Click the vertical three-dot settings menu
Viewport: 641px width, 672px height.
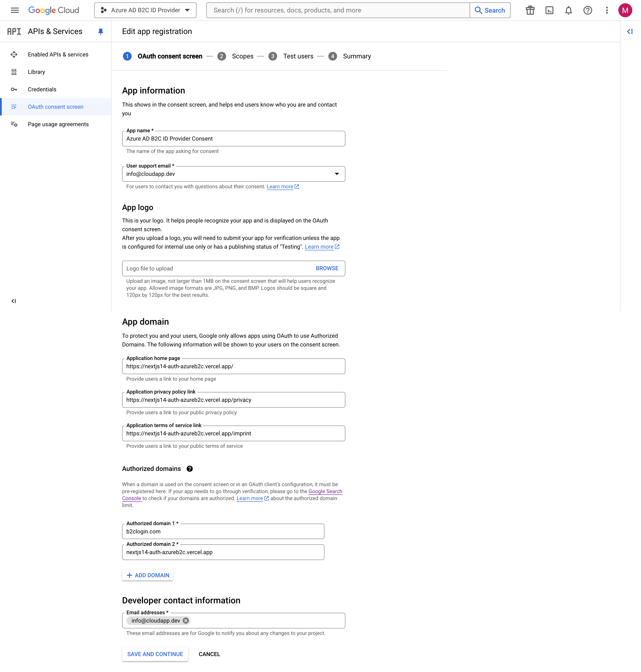(607, 10)
